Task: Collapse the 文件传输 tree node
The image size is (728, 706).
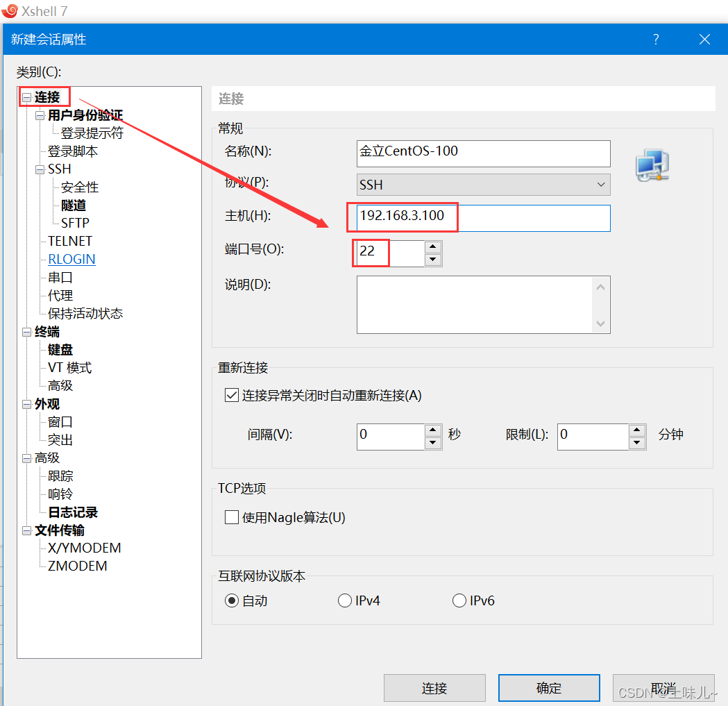Action: [27, 531]
